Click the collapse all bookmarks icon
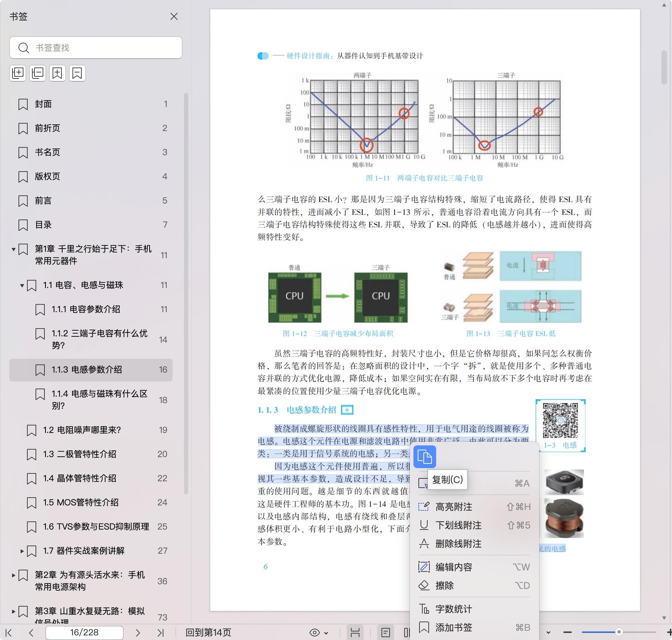Image resolution: width=672 pixels, height=640 pixels. tap(38, 73)
